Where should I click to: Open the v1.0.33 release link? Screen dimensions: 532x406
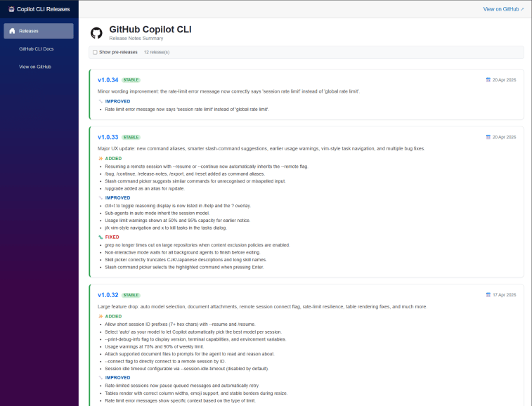point(108,137)
